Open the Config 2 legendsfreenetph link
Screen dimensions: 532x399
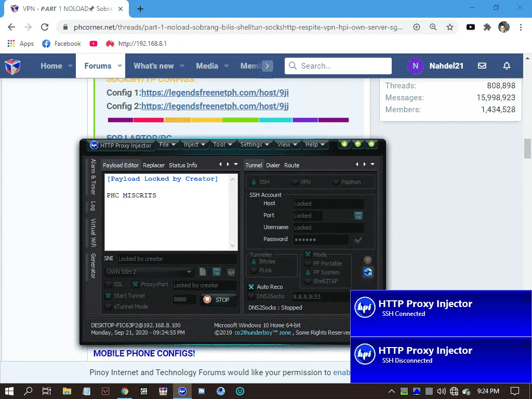pyautogui.click(x=215, y=106)
